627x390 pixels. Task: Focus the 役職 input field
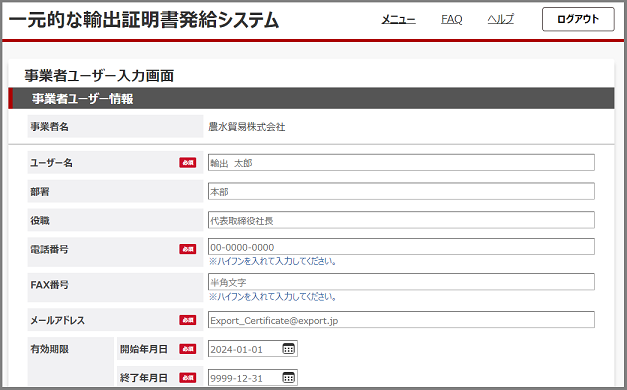(x=401, y=220)
